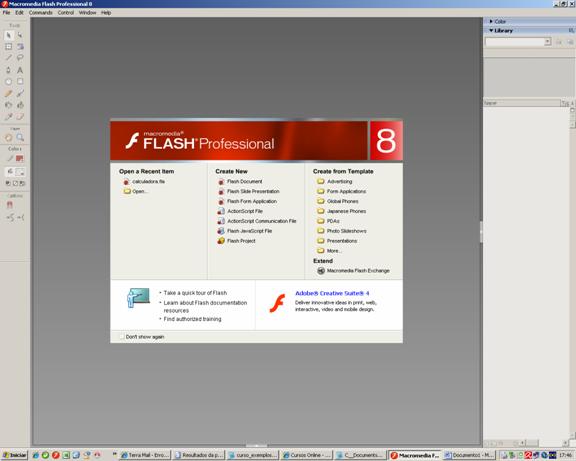Click the No Color icon
The height and width of the screenshot is (461, 576).
[15, 183]
